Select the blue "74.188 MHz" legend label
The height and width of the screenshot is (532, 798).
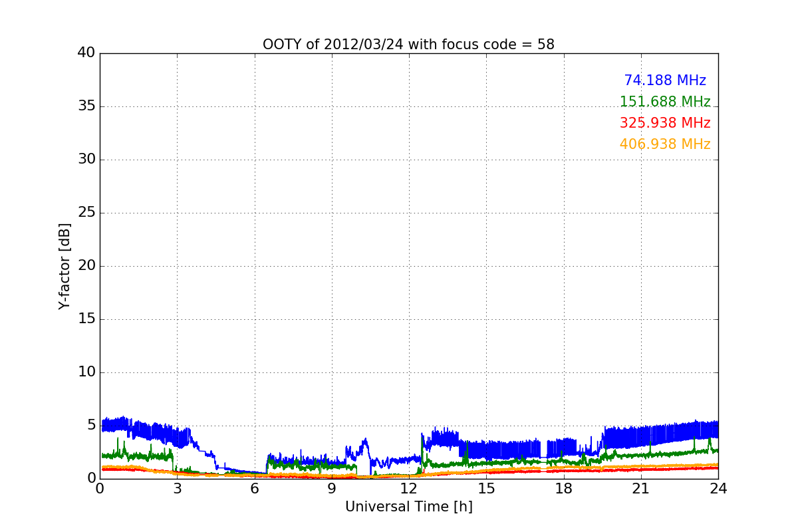click(665, 80)
